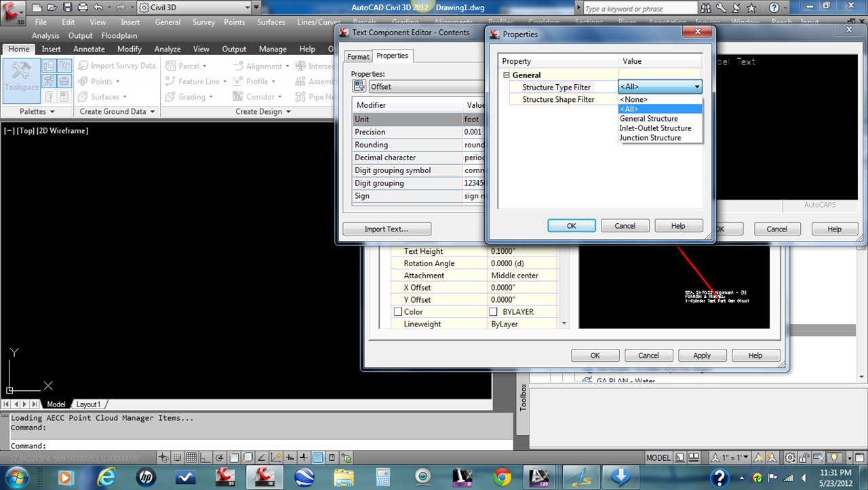The width and height of the screenshot is (868, 490).
Task: Expand the Palettes panel dropdown
Action: click(37, 111)
